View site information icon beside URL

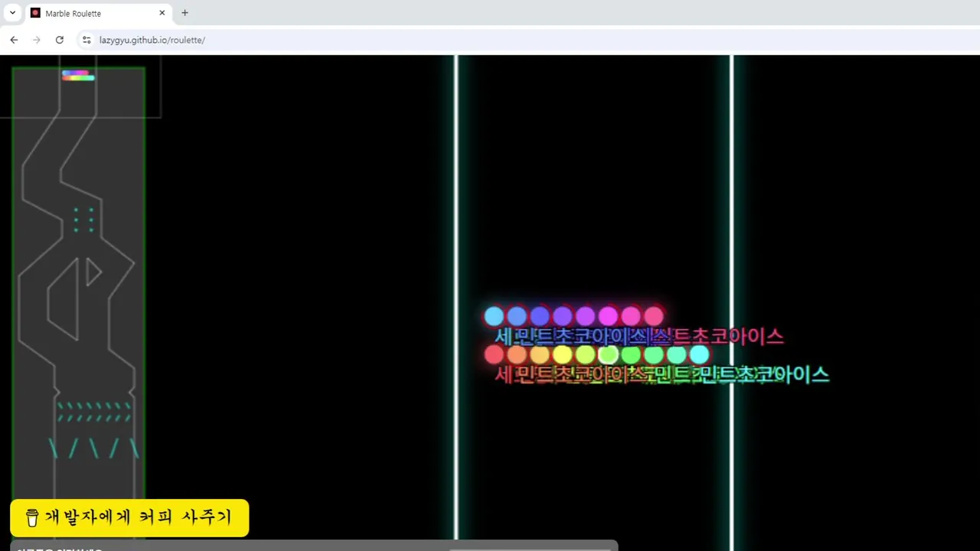tap(87, 40)
